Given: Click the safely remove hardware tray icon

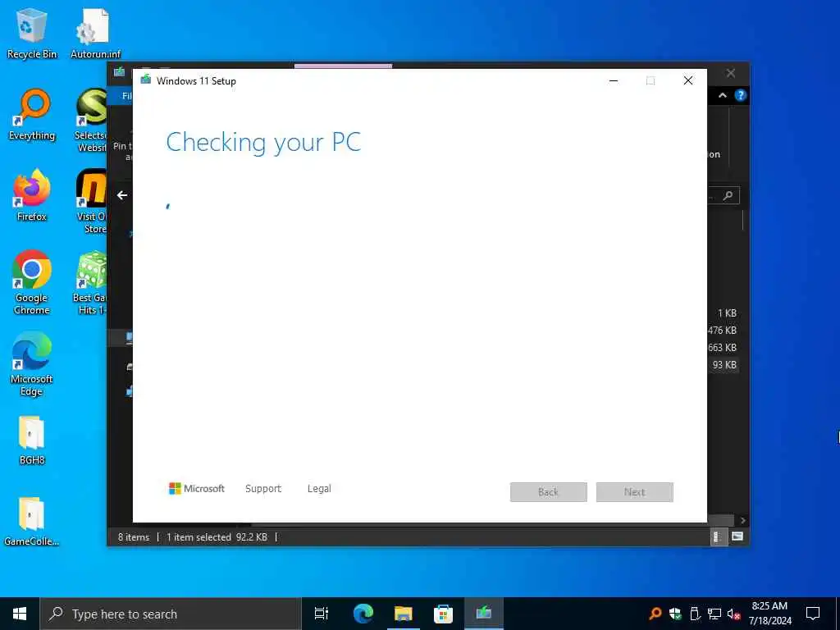Looking at the screenshot, I should [695, 614].
